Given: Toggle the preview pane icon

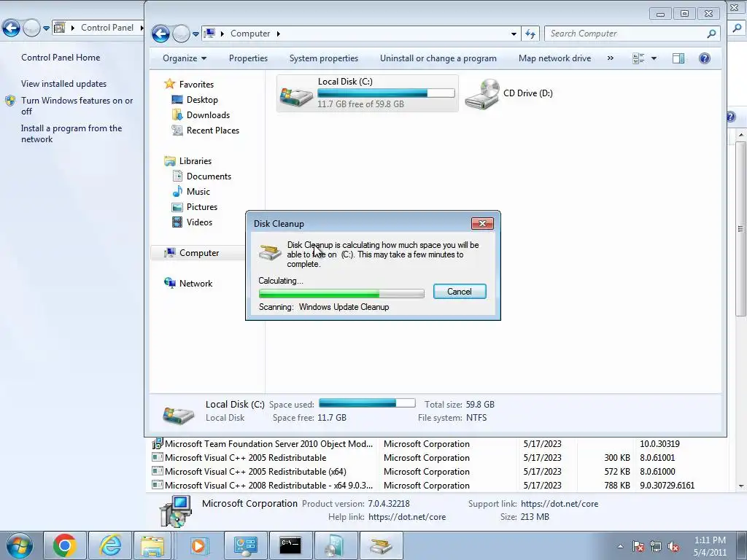Looking at the screenshot, I should click(678, 58).
